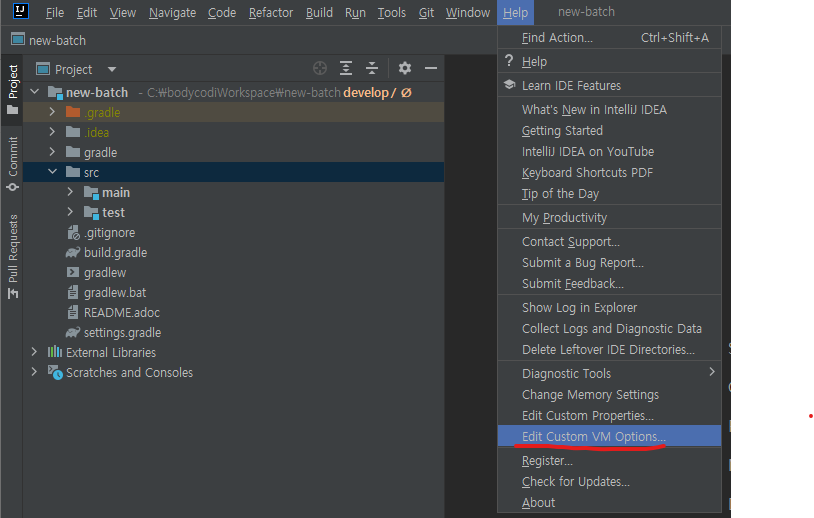The height and width of the screenshot is (518, 814).
Task: Open the Project view dropdown arrow
Action: (x=112, y=69)
